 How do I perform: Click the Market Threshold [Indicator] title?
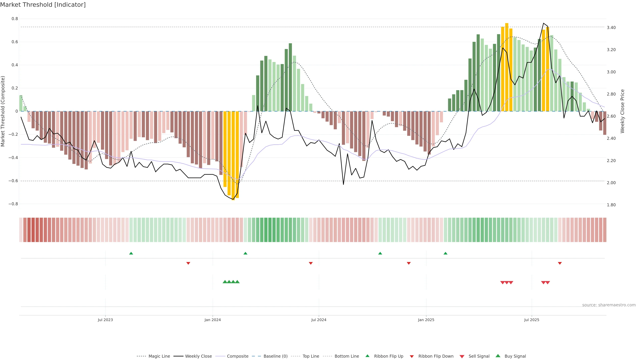tap(43, 5)
